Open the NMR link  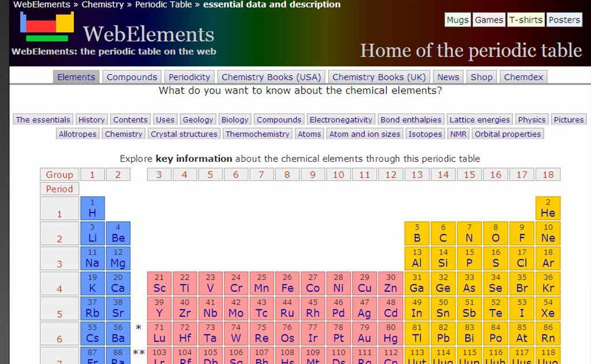(458, 134)
